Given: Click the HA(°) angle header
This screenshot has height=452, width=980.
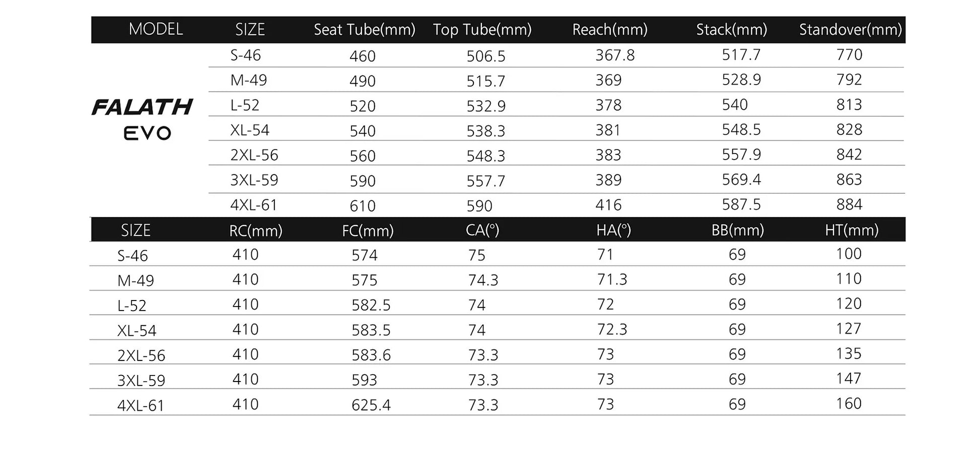Looking at the screenshot, I should coord(613,230).
